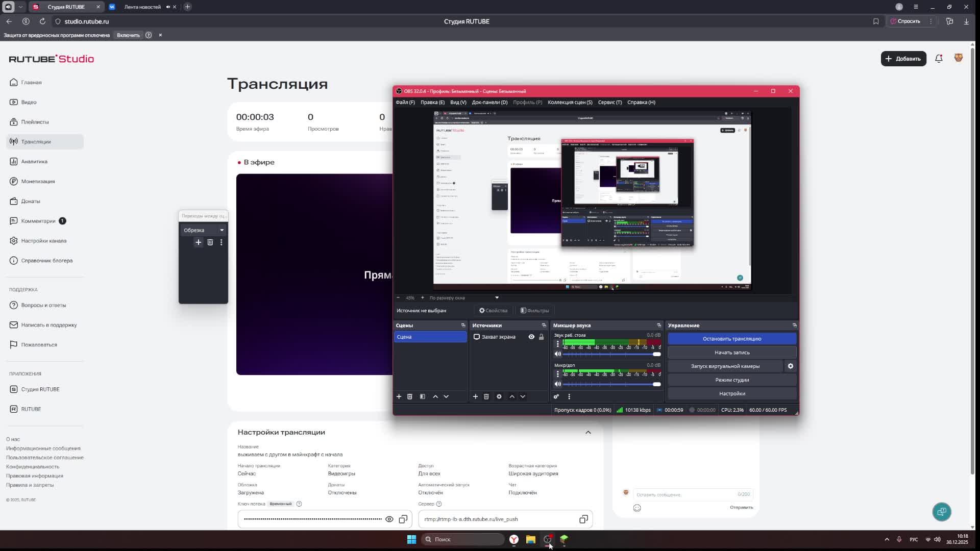Copy the RTMP server URL
The image size is (980, 551).
tap(583, 519)
